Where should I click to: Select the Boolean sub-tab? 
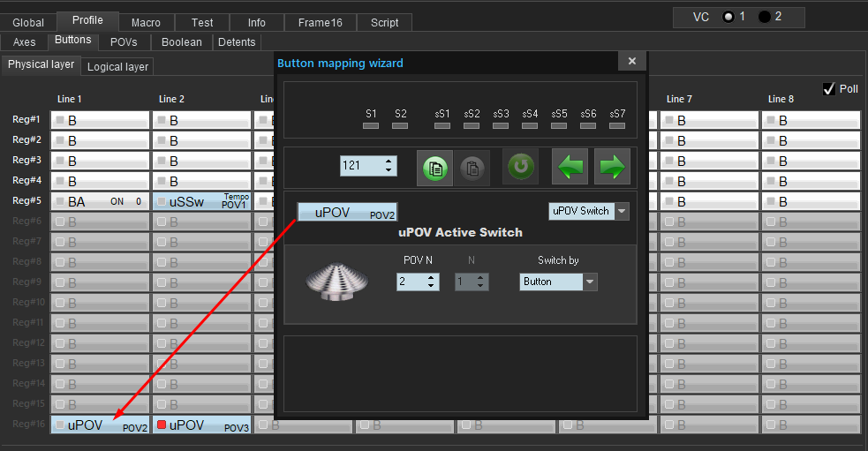(182, 42)
